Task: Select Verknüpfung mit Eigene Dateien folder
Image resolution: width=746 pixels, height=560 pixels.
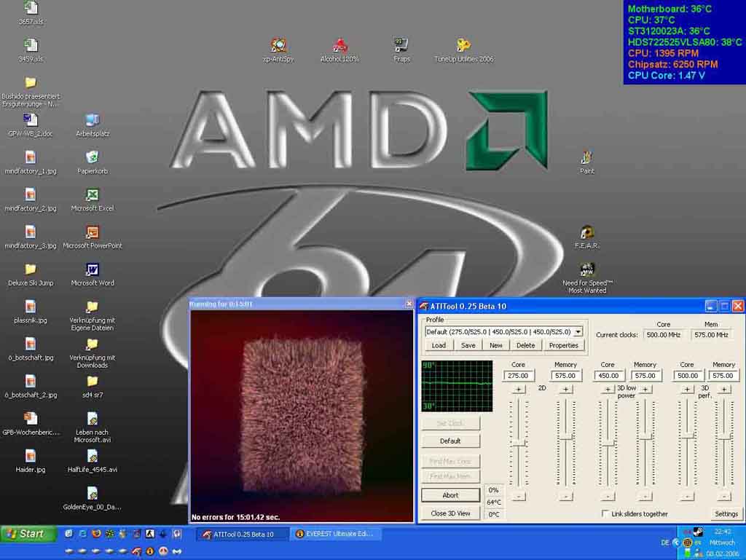Action: [93, 307]
